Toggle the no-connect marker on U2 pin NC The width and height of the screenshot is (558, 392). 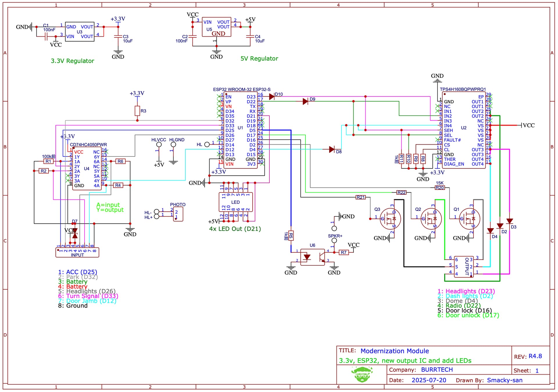click(438, 106)
